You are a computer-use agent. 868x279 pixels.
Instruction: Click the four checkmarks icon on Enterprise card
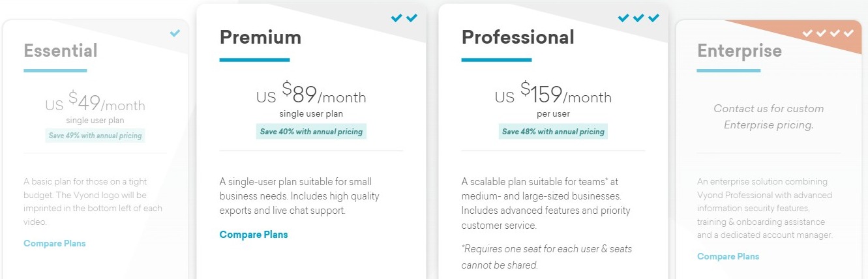(828, 33)
